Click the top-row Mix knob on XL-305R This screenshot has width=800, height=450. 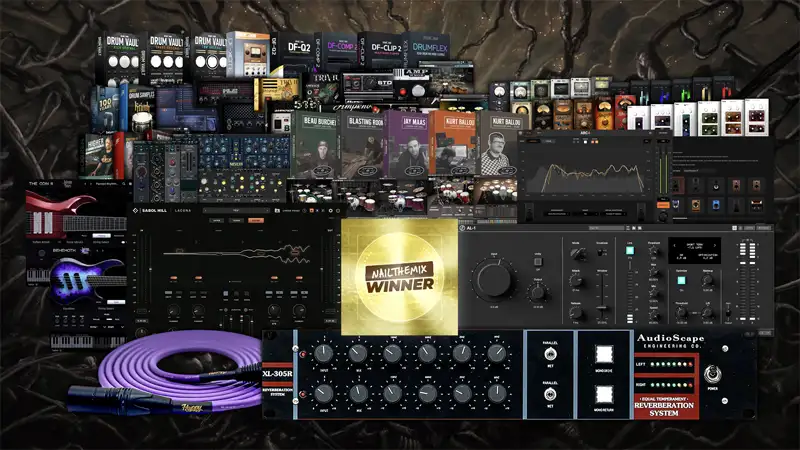[358, 353]
